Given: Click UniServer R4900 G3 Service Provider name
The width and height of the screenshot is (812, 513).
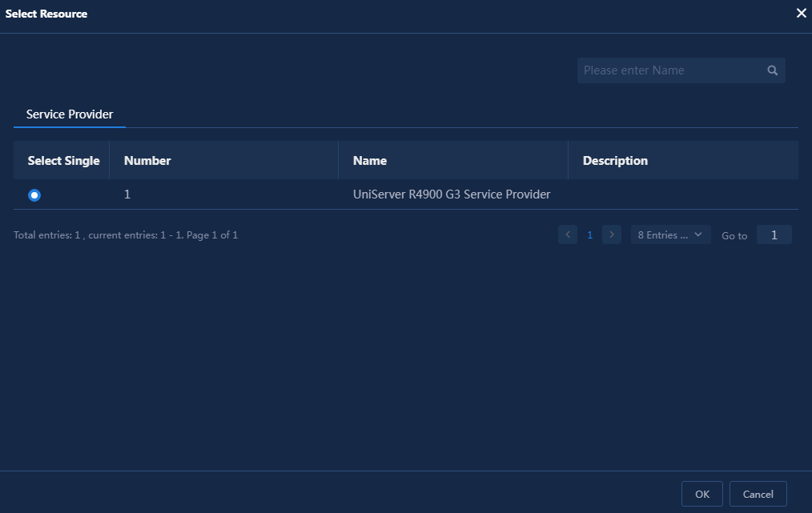Looking at the screenshot, I should [452, 194].
